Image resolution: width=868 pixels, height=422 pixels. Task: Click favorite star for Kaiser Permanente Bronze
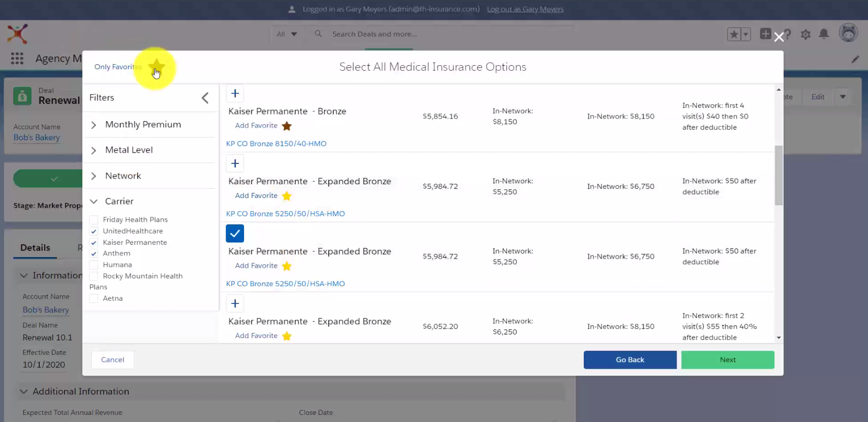click(287, 126)
